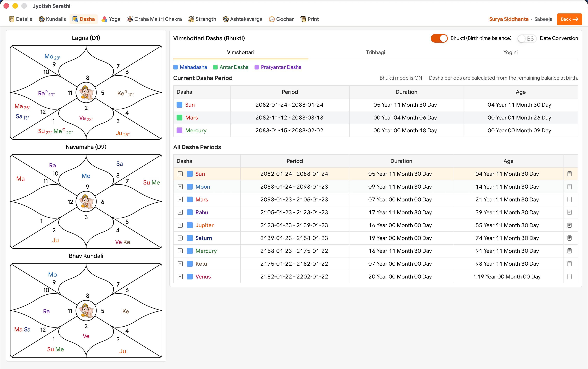Click the orange Back button
Image resolution: width=588 pixels, height=369 pixels.
tap(569, 19)
